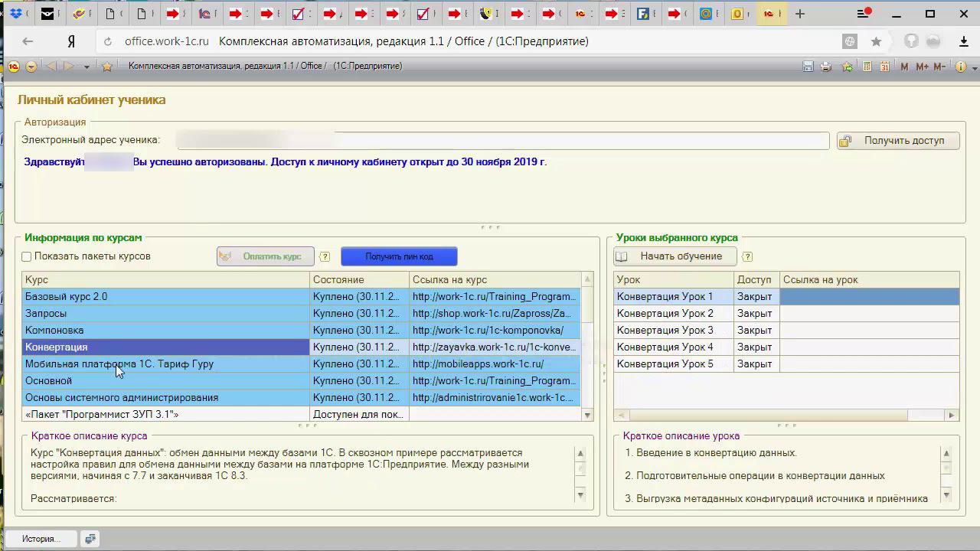Screen dimensions: 980x551
Task: Click the Получить пин код button
Action: click(399, 256)
